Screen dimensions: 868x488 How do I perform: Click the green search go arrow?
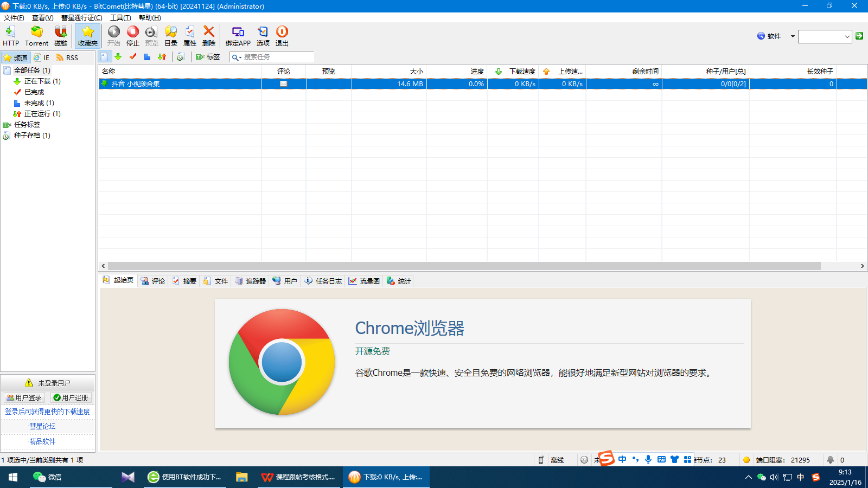tap(859, 36)
